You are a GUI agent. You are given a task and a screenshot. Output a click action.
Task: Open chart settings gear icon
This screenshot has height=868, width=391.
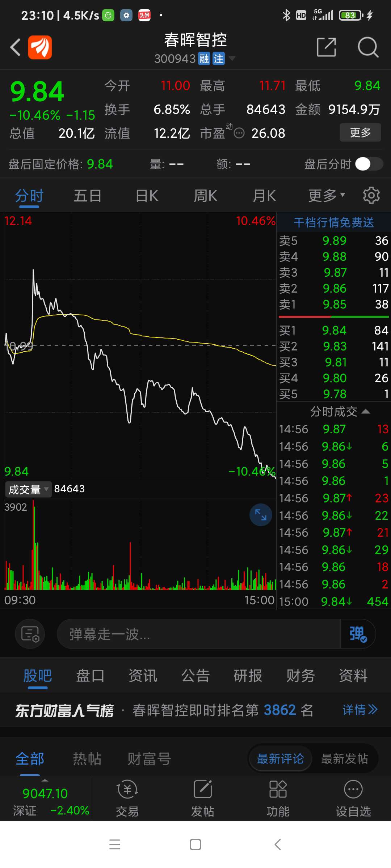tap(371, 196)
